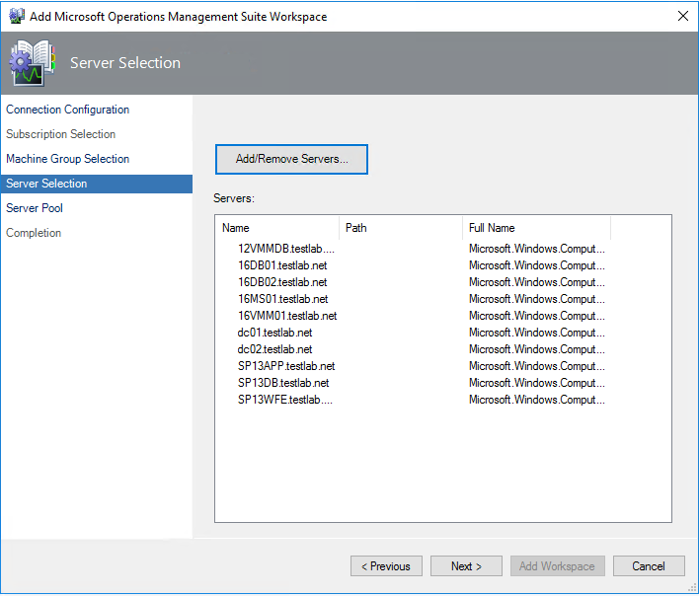This screenshot has width=700, height=596.
Task: Go to the Next wizard step
Action: pyautogui.click(x=466, y=566)
